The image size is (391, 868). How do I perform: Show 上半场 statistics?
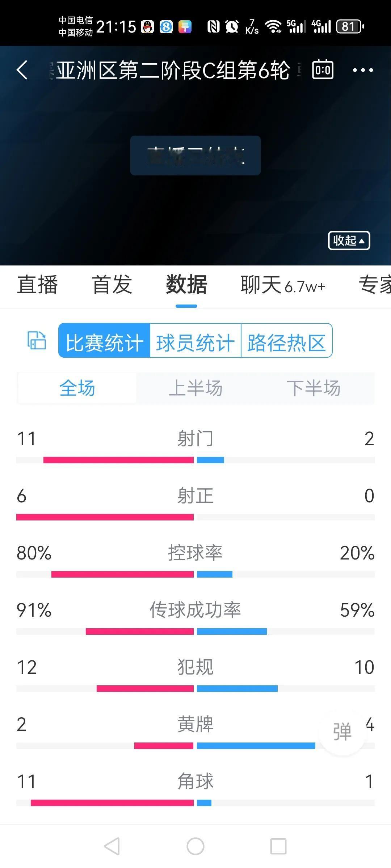195,388
